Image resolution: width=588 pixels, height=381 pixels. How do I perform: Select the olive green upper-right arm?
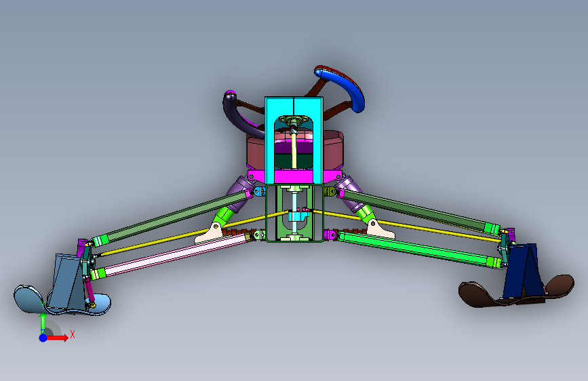pyautogui.click(x=414, y=209)
